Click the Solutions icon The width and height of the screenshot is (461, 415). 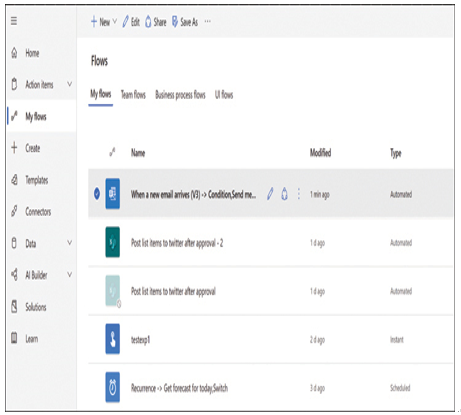[14, 307]
